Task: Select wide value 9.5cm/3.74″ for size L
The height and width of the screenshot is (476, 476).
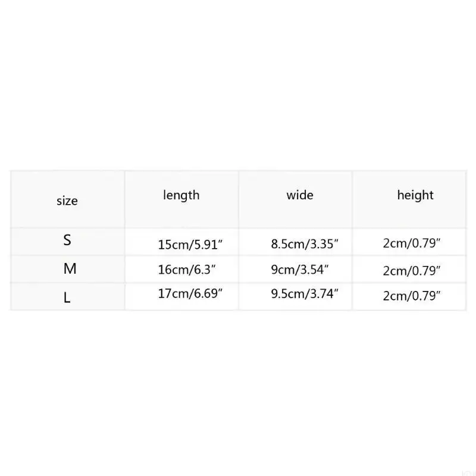Action: [305, 292]
